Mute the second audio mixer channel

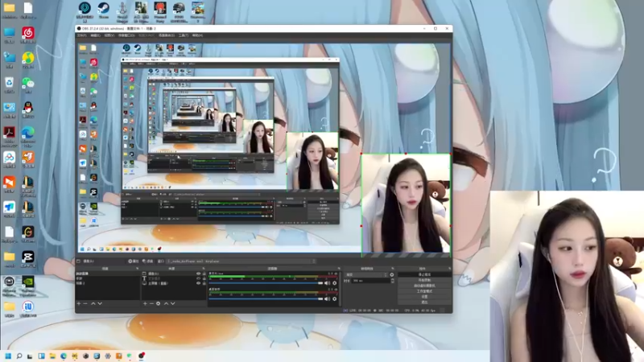click(x=328, y=298)
